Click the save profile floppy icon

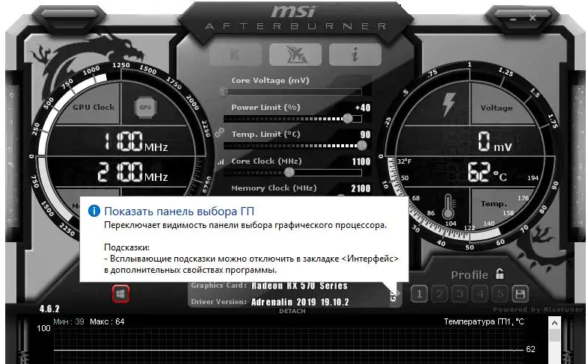(x=520, y=294)
